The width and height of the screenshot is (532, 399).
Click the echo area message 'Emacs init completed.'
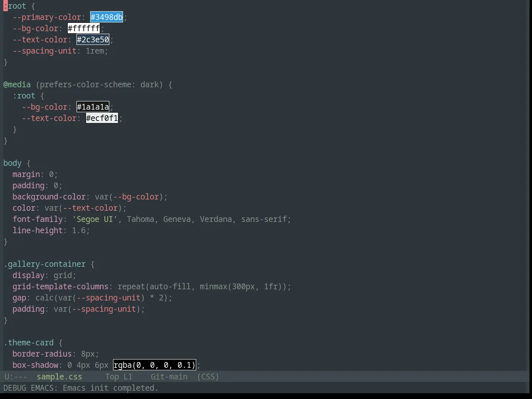tap(110, 388)
